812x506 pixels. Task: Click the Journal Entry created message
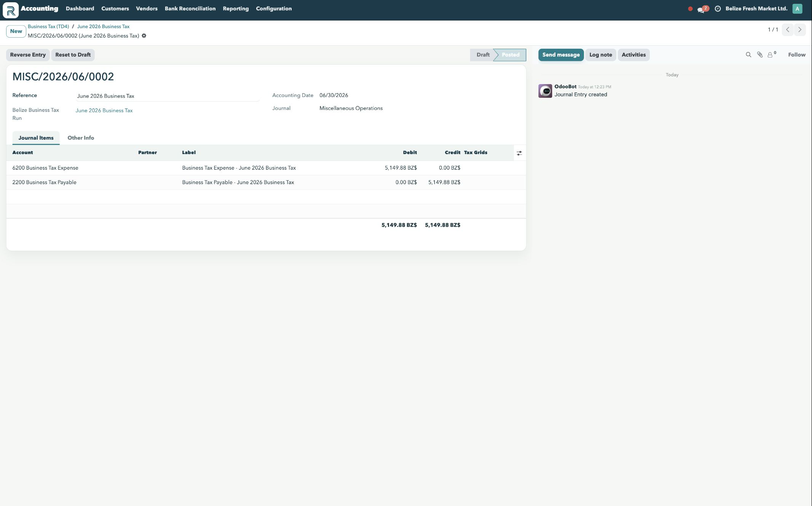point(581,95)
